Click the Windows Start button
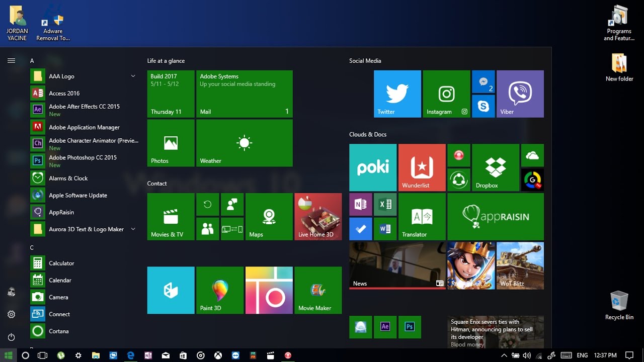This screenshot has width=644, height=362. pyautogui.click(x=9, y=355)
